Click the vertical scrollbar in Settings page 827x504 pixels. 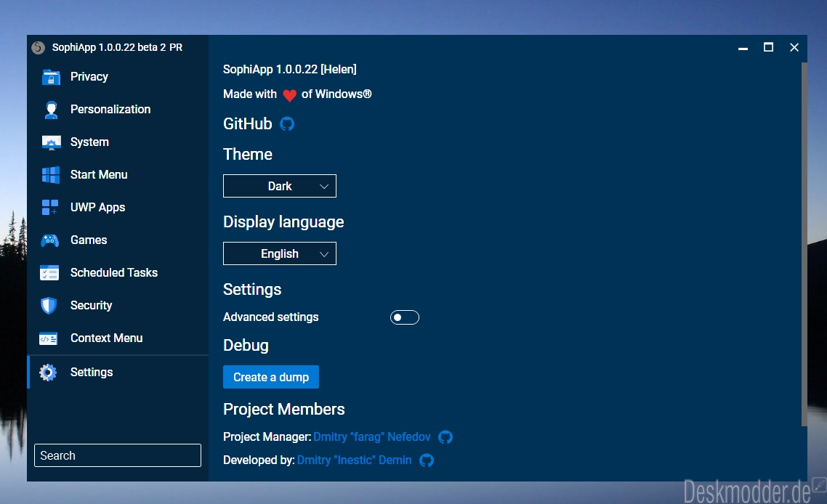804,244
